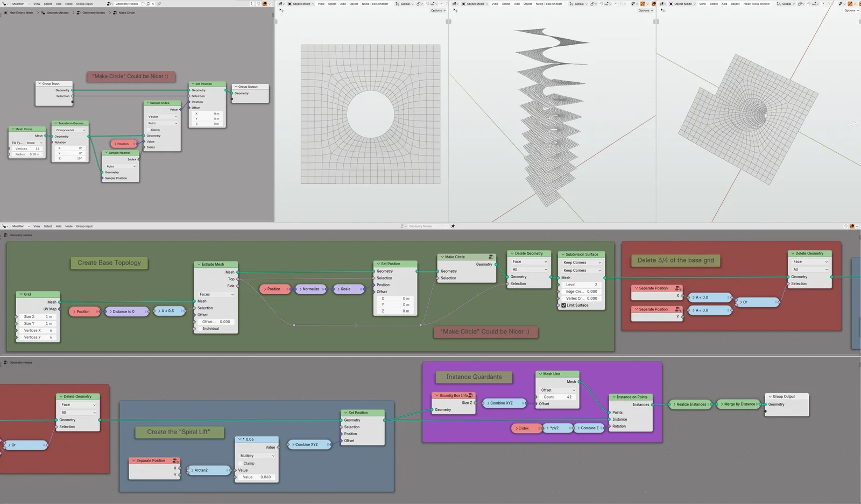861x504 pixels.
Task: Open the Object Mode dropdown in the viewport
Action: (302, 4)
